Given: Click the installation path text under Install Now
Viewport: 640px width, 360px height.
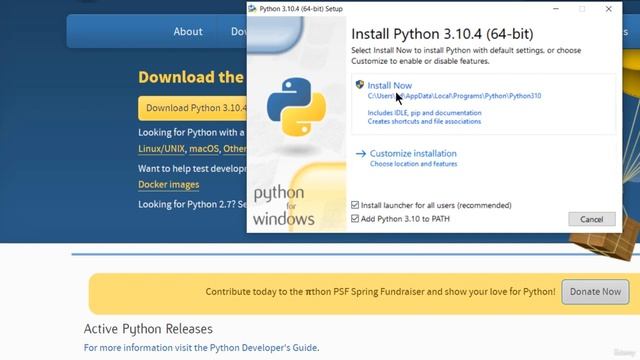Looking at the screenshot, I should (454, 96).
